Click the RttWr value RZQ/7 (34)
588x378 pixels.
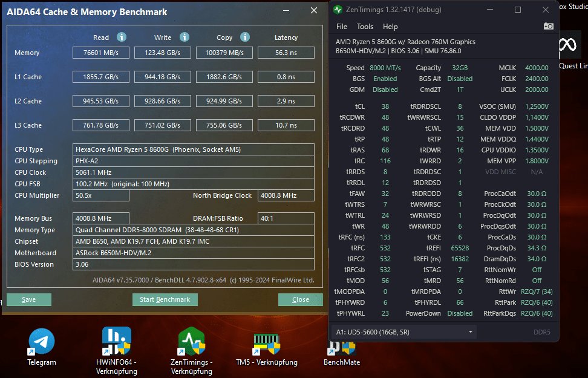click(537, 292)
